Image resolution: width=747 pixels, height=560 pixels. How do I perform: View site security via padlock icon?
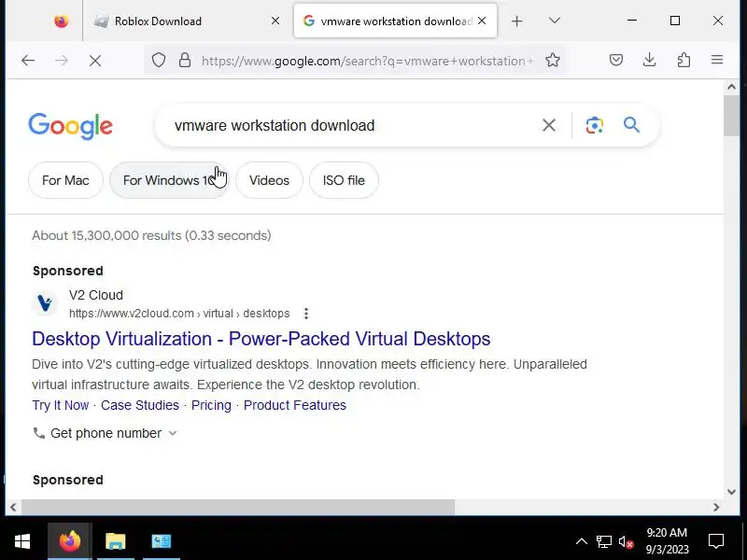[185, 61]
